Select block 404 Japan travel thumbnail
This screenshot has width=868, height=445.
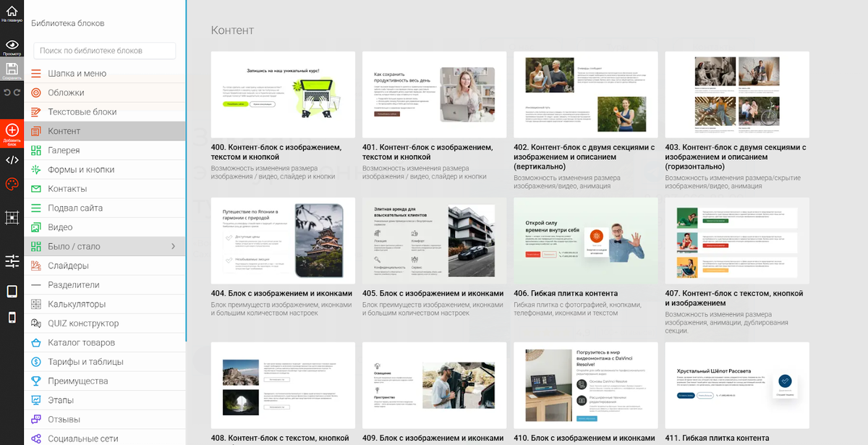coord(283,241)
